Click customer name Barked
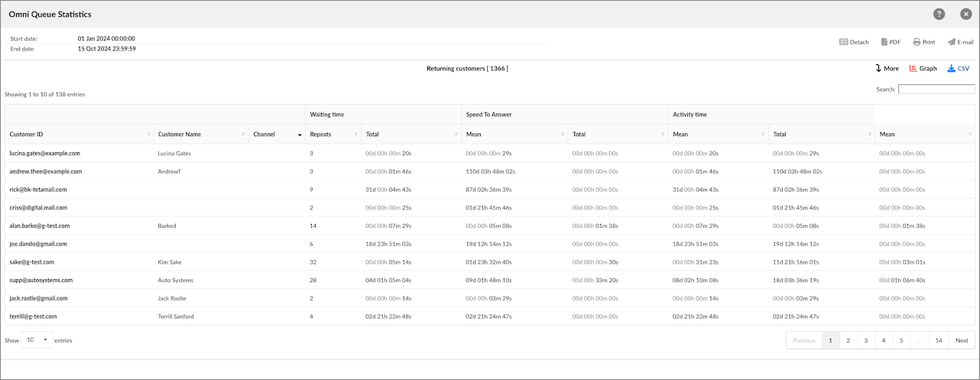Image resolution: width=980 pixels, height=380 pixels. 167,226
